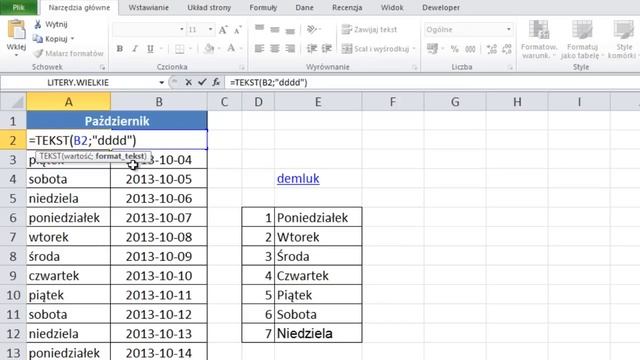Click in the formula bar text
The image size is (640, 360).
[269, 82]
